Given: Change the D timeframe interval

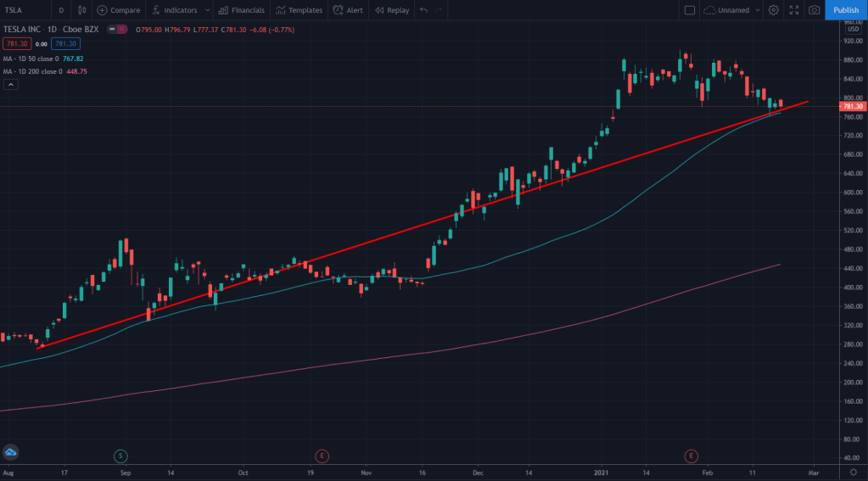Looking at the screenshot, I should (x=61, y=10).
